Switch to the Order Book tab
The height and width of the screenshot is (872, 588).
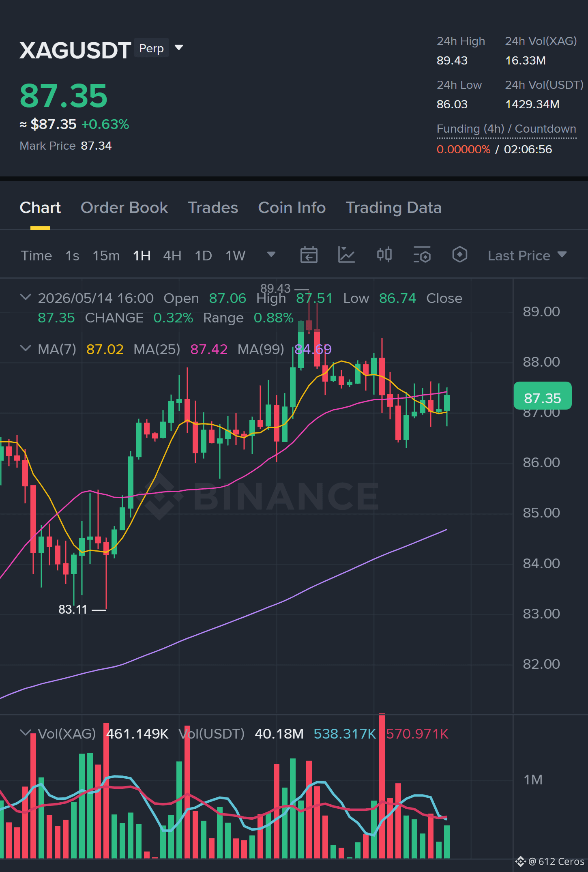tap(124, 208)
